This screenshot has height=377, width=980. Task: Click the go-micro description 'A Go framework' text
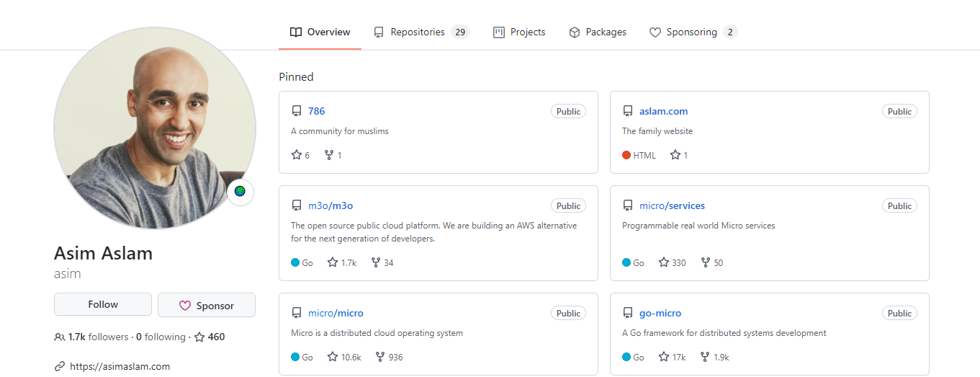pos(724,333)
